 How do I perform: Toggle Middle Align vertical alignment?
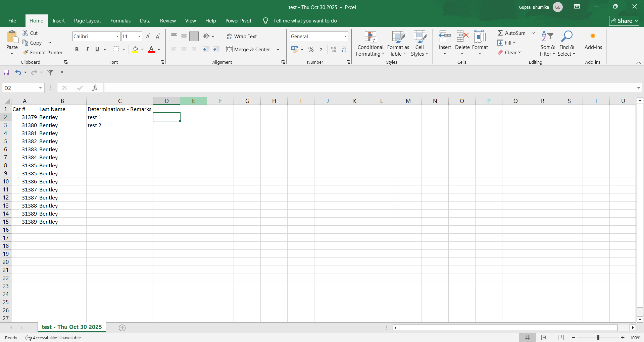pyautogui.click(x=184, y=36)
